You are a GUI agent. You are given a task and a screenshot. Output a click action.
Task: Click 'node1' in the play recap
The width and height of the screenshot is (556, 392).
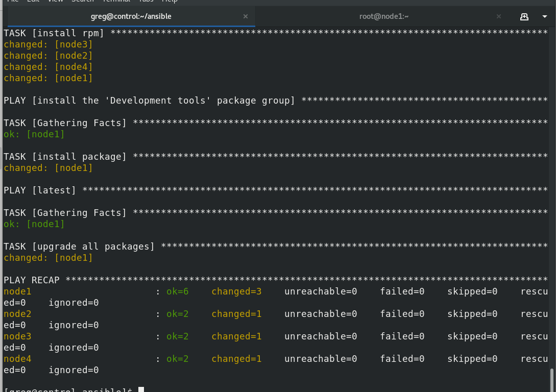click(17, 291)
